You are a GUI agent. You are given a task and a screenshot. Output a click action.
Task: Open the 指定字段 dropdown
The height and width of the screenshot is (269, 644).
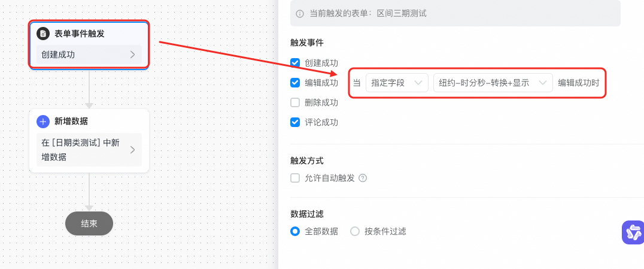[x=397, y=83]
